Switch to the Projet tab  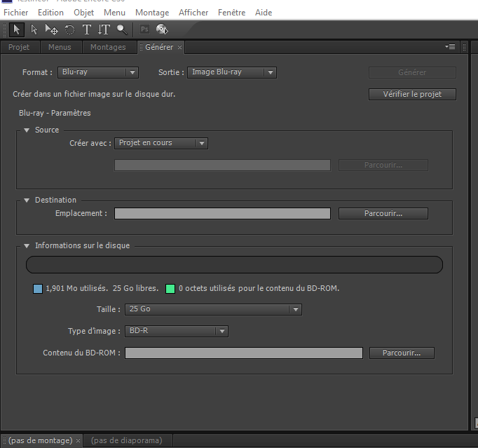click(19, 47)
